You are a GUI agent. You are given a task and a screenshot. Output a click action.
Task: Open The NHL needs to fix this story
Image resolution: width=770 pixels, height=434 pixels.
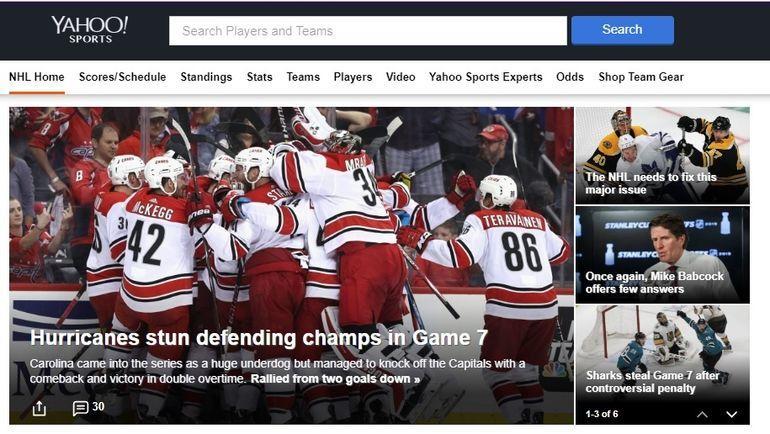[662, 155]
